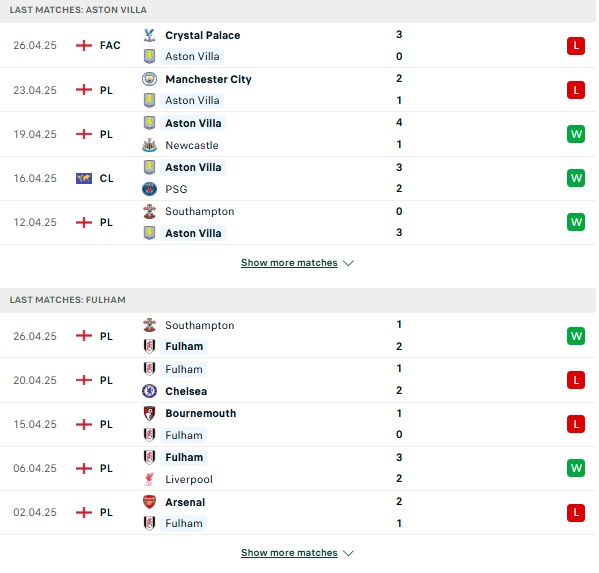The width and height of the screenshot is (599, 573).
Task: Click the Champions League flag icon
Action: (84, 178)
